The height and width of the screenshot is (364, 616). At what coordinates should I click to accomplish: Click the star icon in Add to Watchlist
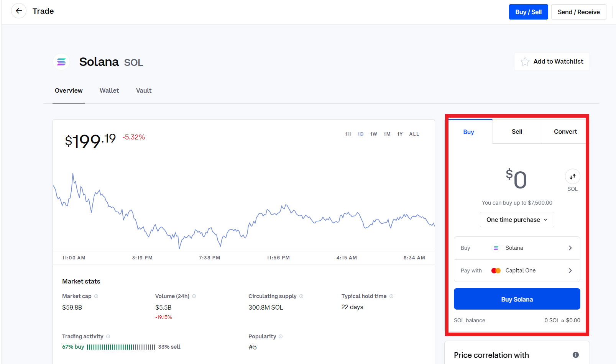coord(525,62)
